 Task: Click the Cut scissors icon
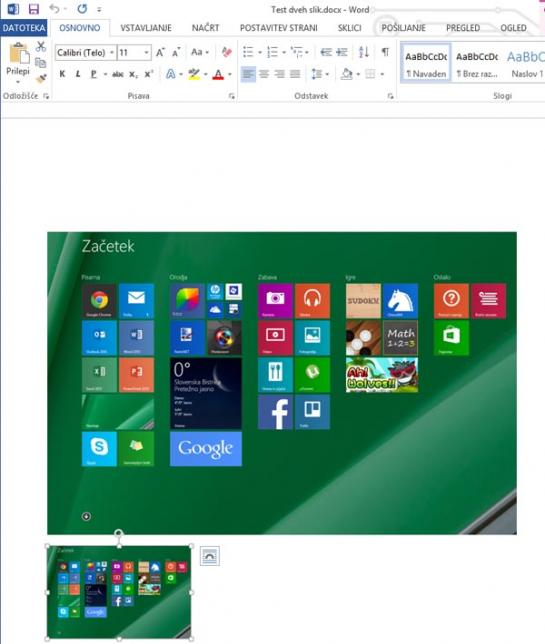point(40,46)
